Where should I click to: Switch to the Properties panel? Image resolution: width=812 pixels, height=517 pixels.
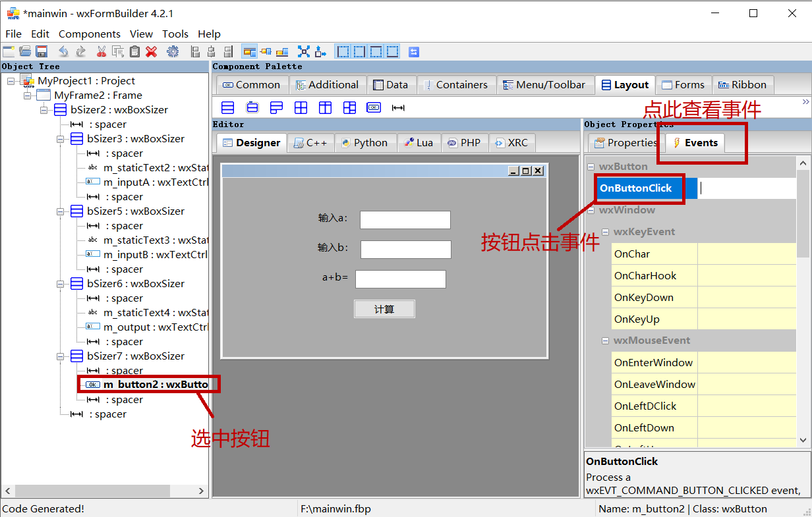623,142
